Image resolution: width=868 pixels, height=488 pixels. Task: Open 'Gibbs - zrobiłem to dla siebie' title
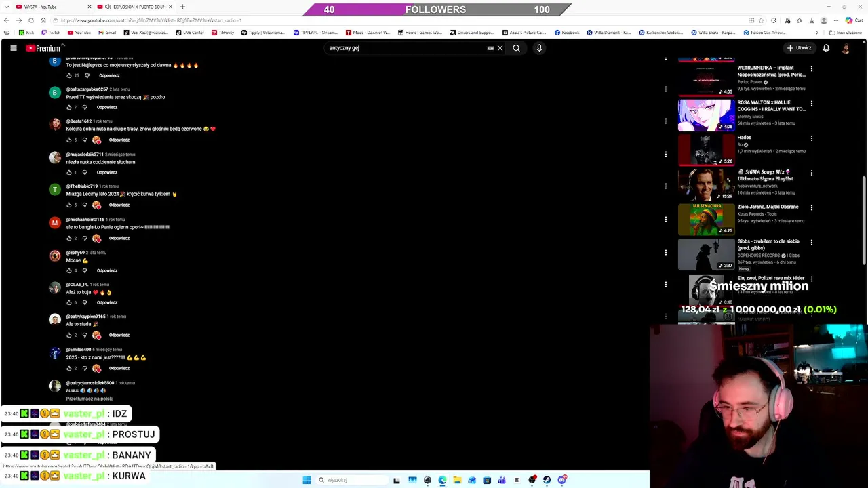pyautogui.click(x=768, y=245)
